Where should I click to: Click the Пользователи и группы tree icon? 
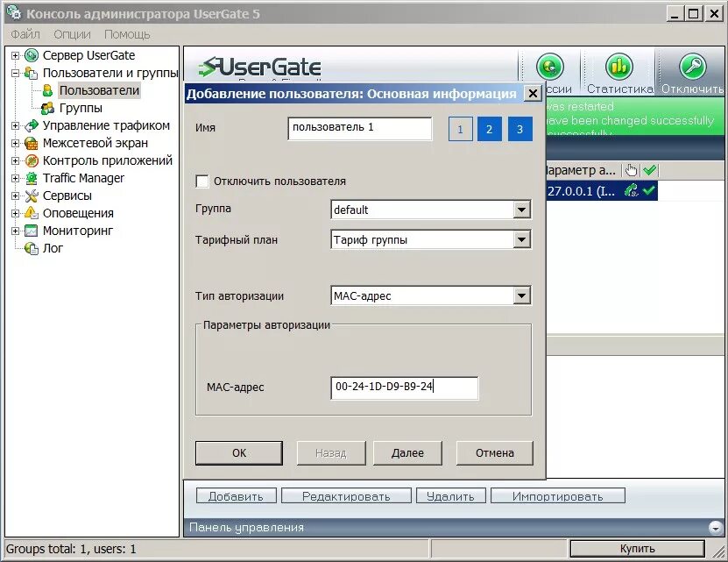(x=32, y=73)
